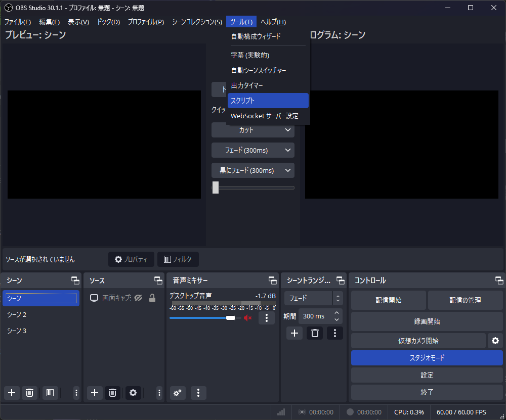
Task: Remove current transition with the trash icon
Action: click(314, 333)
